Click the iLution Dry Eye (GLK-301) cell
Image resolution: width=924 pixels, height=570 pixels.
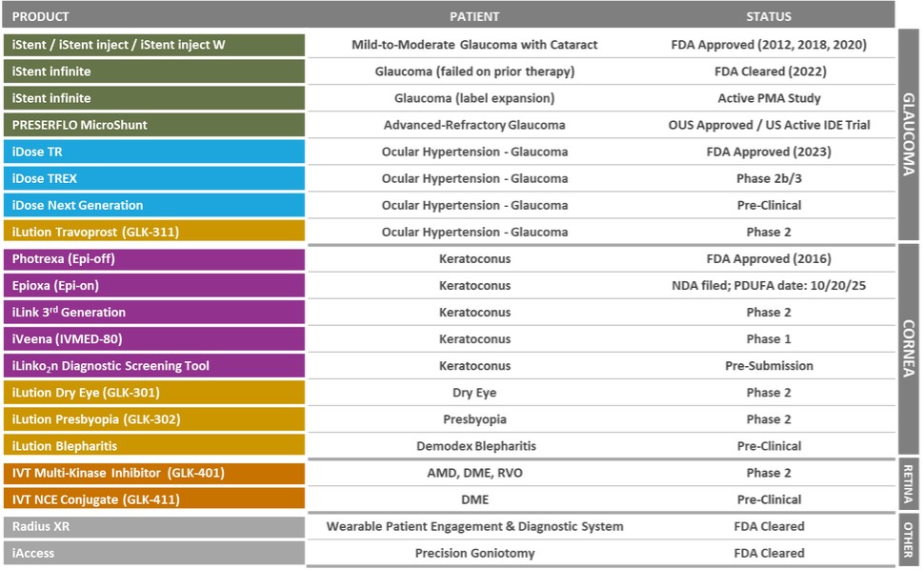point(154,393)
